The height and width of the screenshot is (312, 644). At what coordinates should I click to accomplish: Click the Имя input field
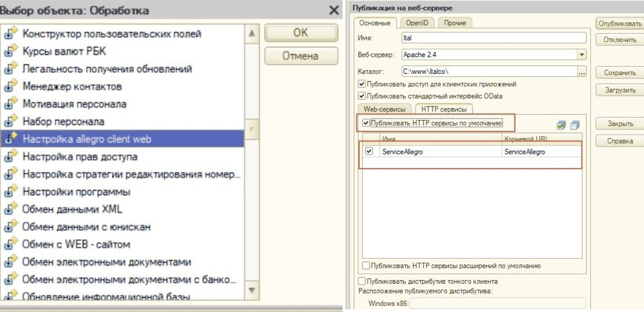[x=494, y=38]
